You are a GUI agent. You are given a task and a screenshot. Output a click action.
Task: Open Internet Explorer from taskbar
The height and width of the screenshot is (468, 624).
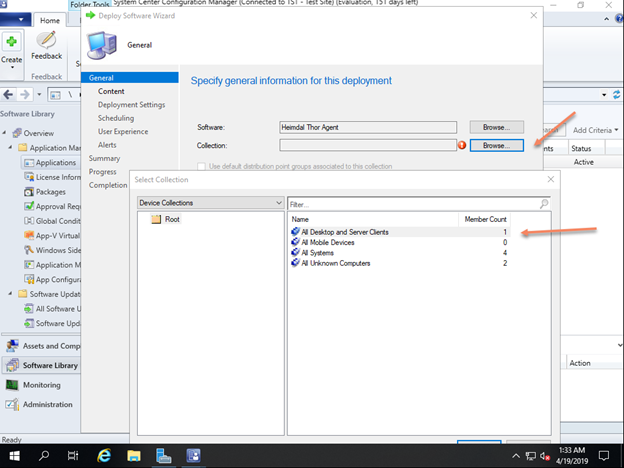[x=104, y=456]
